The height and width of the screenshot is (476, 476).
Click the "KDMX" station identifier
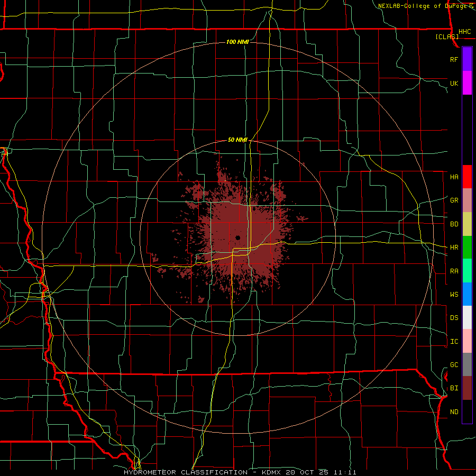(x=272, y=472)
